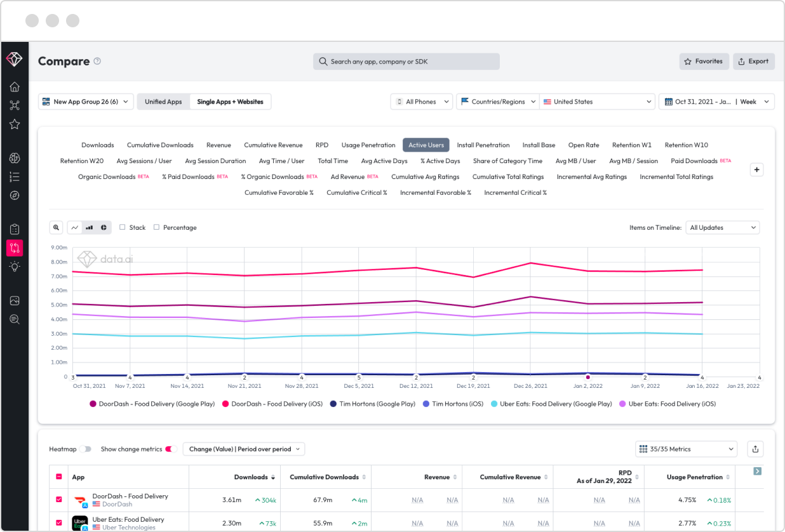Viewport: 785px width, 532px height.
Task: Sort by Usage Penetration column arrow
Action: (728, 477)
